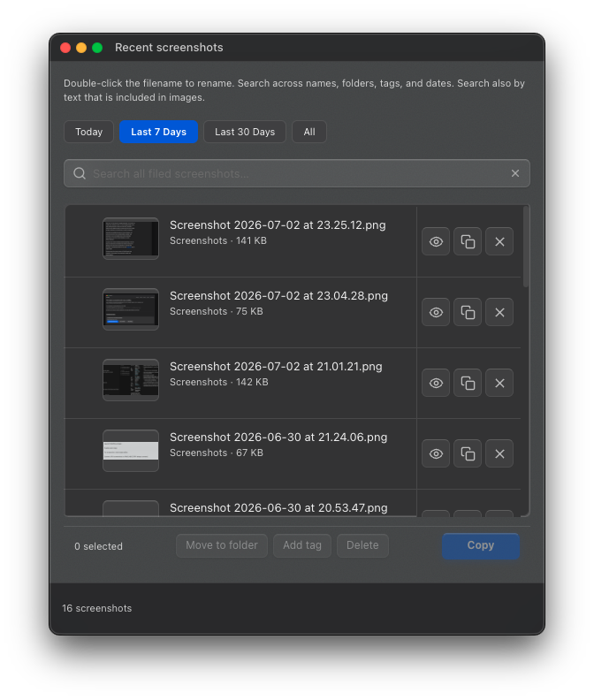The width and height of the screenshot is (594, 700).
Task: Remove Screenshot 21.01.21 with X icon
Action: pos(499,383)
